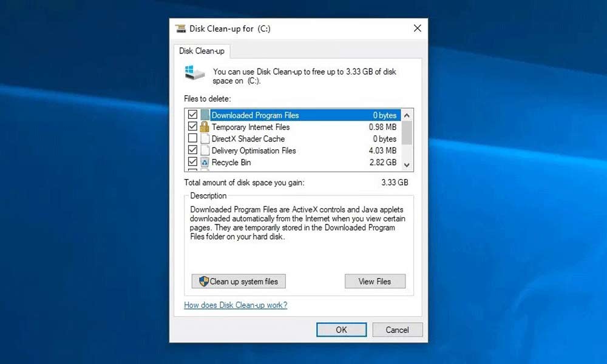This screenshot has width=607, height=364.
Task: Click the Disk Clean-up title bar icon
Action: point(180,29)
